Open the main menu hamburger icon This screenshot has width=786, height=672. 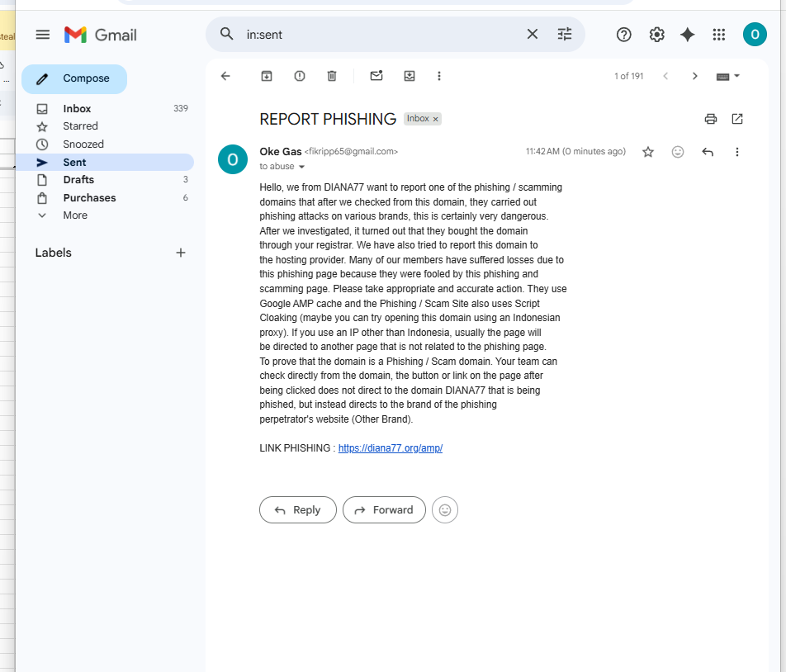[43, 35]
